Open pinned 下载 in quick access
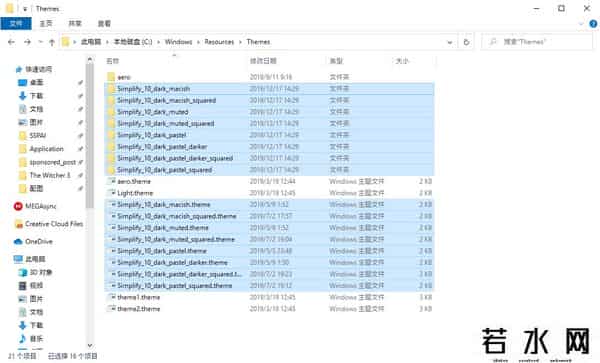This screenshot has height=363, width=600. (36, 96)
